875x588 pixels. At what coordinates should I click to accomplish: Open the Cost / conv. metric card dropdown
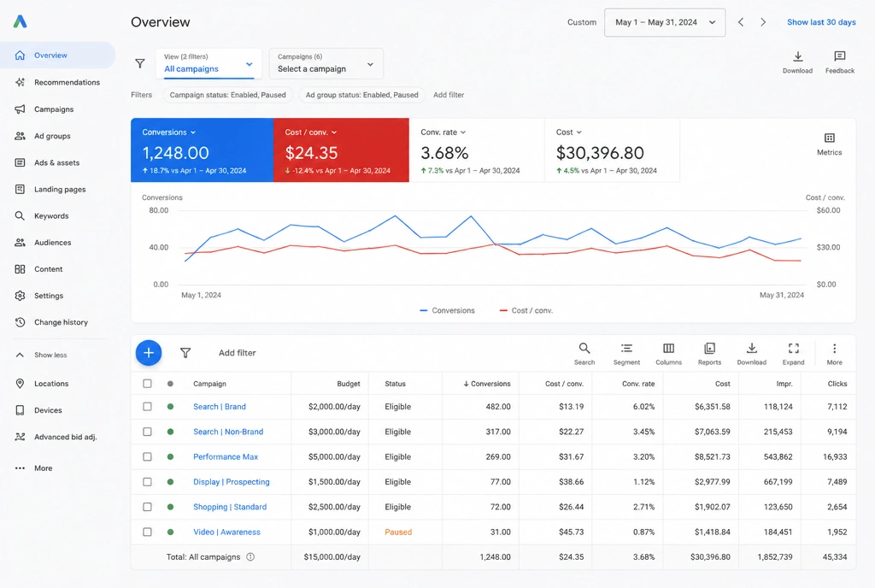(311, 132)
